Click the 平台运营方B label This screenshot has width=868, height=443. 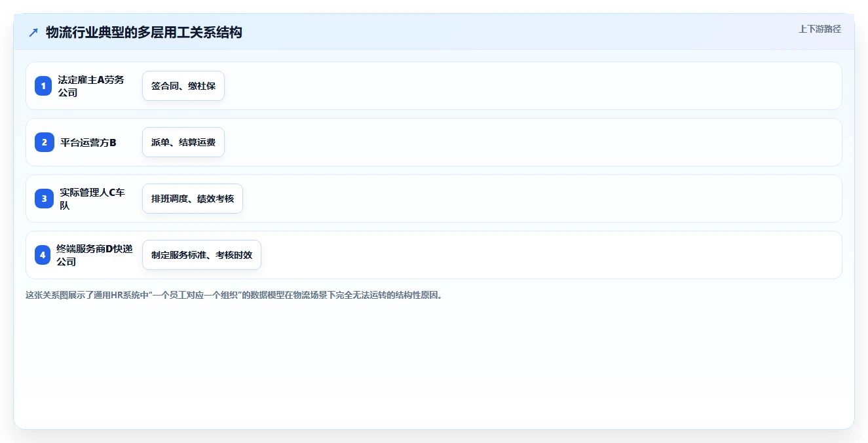tap(88, 142)
